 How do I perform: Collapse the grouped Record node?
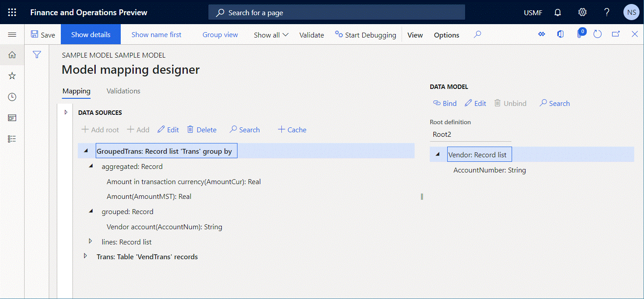pos(91,211)
